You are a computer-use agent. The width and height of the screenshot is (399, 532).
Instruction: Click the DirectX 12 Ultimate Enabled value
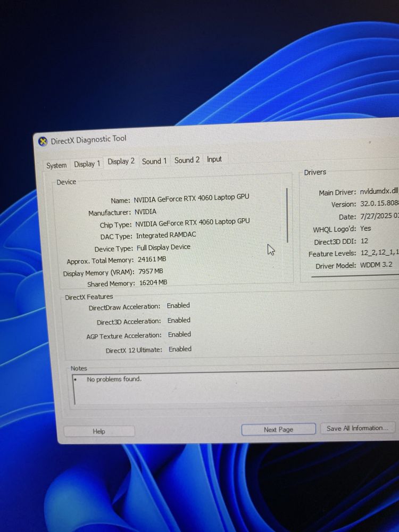[180, 349]
